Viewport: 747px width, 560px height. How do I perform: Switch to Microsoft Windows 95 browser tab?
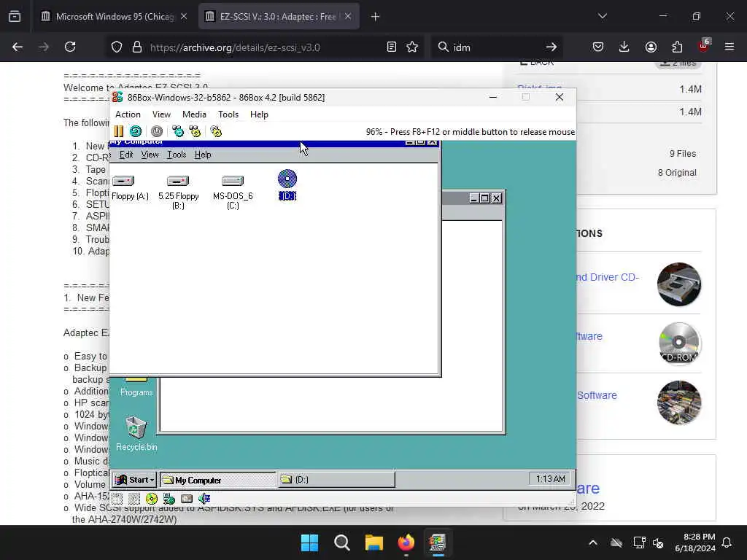pos(113,16)
